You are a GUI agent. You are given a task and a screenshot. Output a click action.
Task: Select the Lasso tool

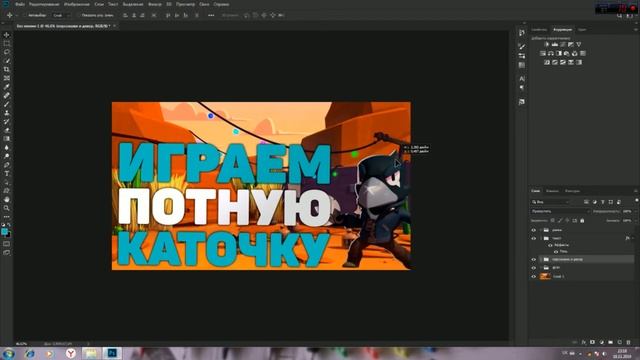tap(7, 52)
